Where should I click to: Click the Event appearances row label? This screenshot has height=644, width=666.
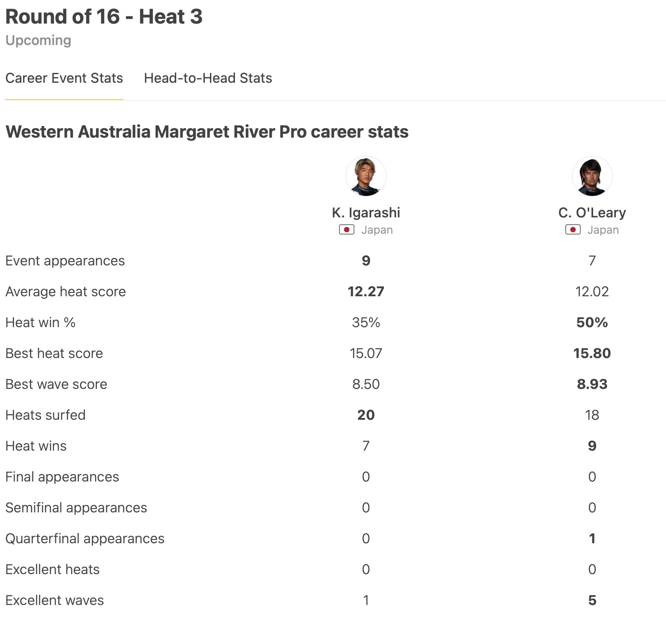(65, 261)
